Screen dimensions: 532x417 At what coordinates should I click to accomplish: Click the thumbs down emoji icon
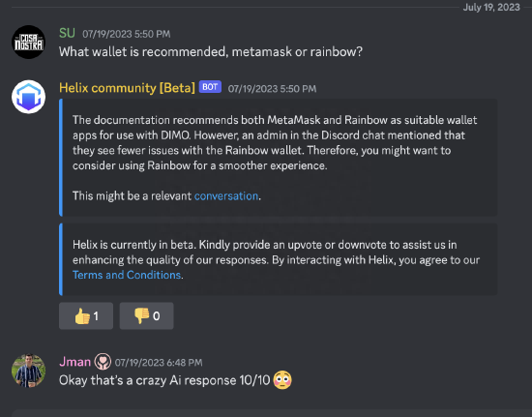[x=142, y=315]
